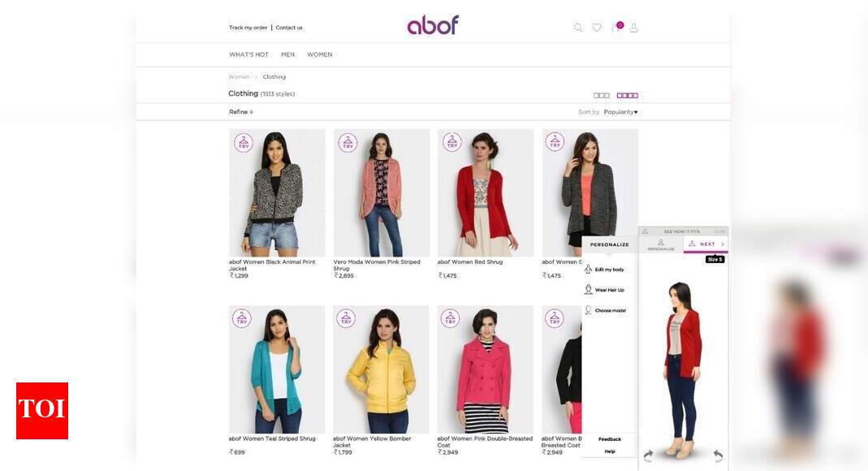Click TRY icon on Pink Striped Shrug
The height and width of the screenshot is (471, 868).
(x=348, y=143)
